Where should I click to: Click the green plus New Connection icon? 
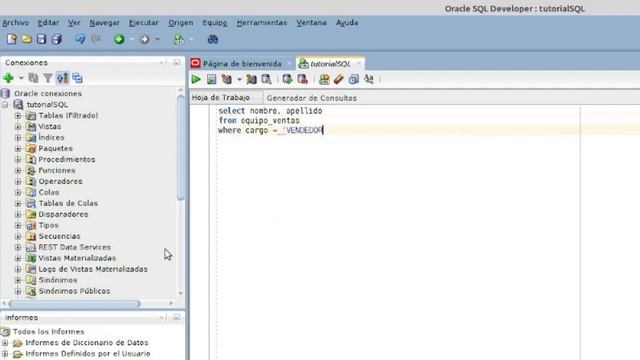tap(8, 78)
